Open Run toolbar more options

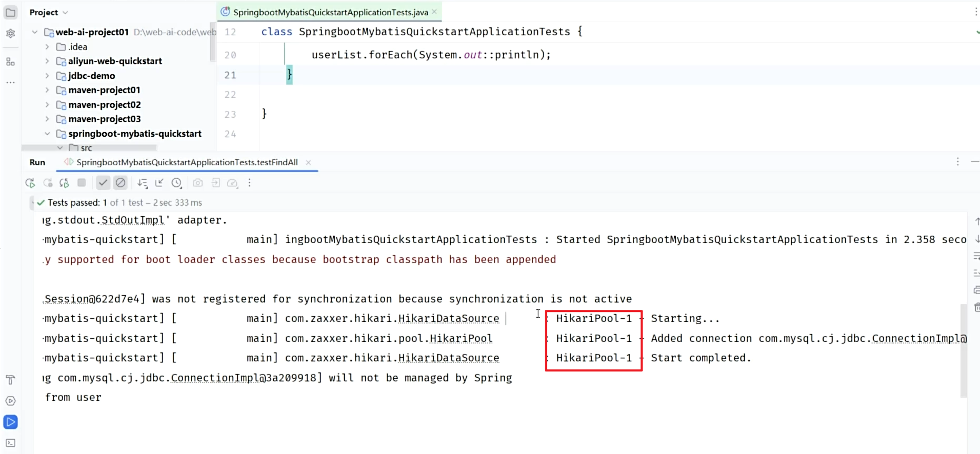pyautogui.click(x=249, y=183)
